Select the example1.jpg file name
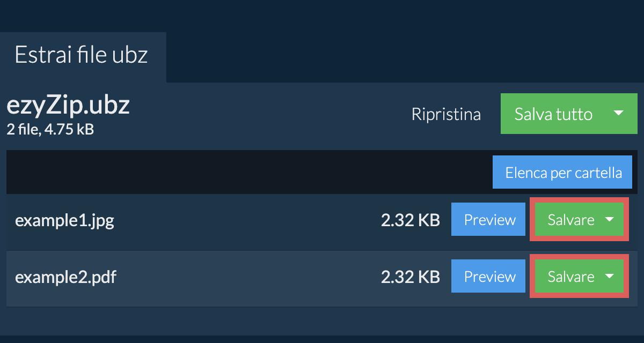 click(64, 220)
